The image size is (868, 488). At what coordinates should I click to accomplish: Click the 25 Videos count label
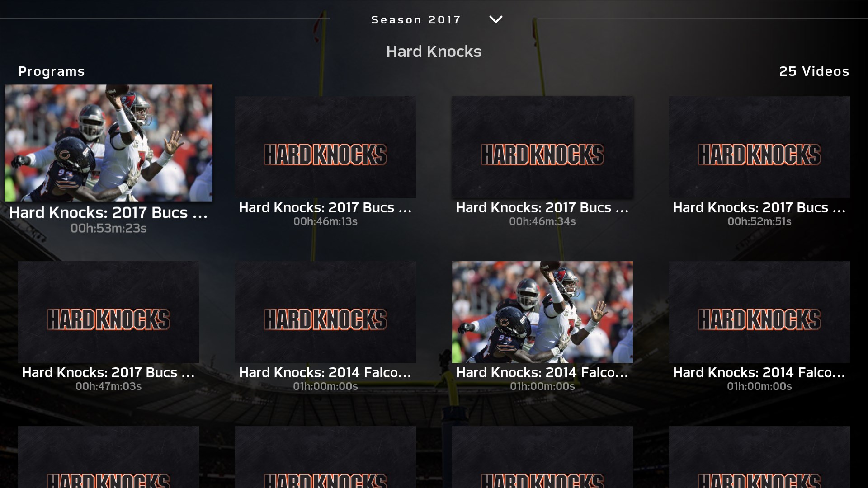coord(814,71)
